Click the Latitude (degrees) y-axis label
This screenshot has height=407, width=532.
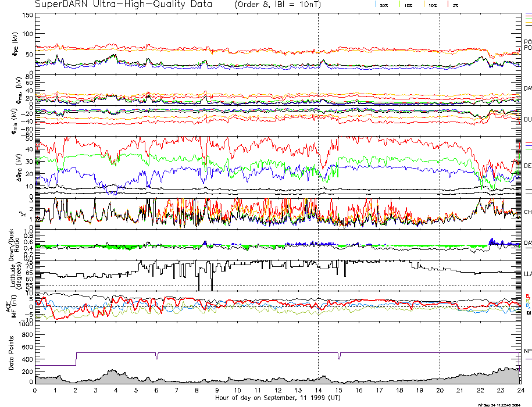click(x=14, y=274)
